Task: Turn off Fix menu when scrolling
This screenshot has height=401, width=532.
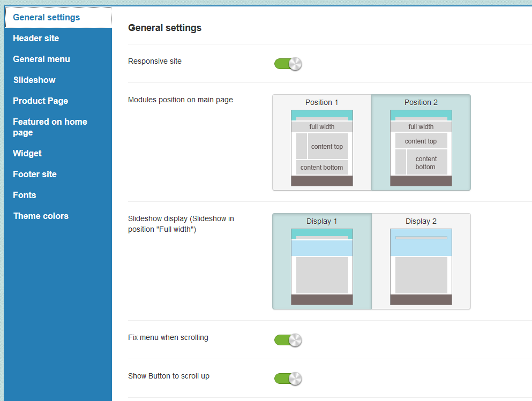Action: tap(288, 340)
